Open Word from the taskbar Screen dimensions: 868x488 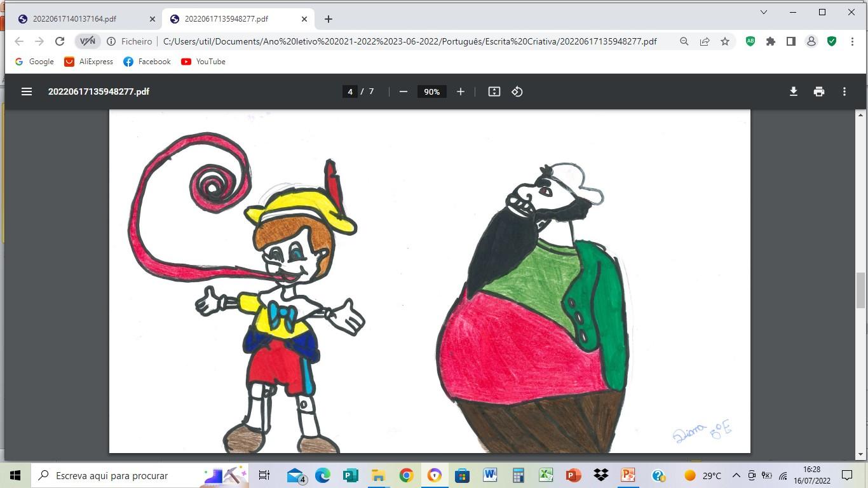490,475
